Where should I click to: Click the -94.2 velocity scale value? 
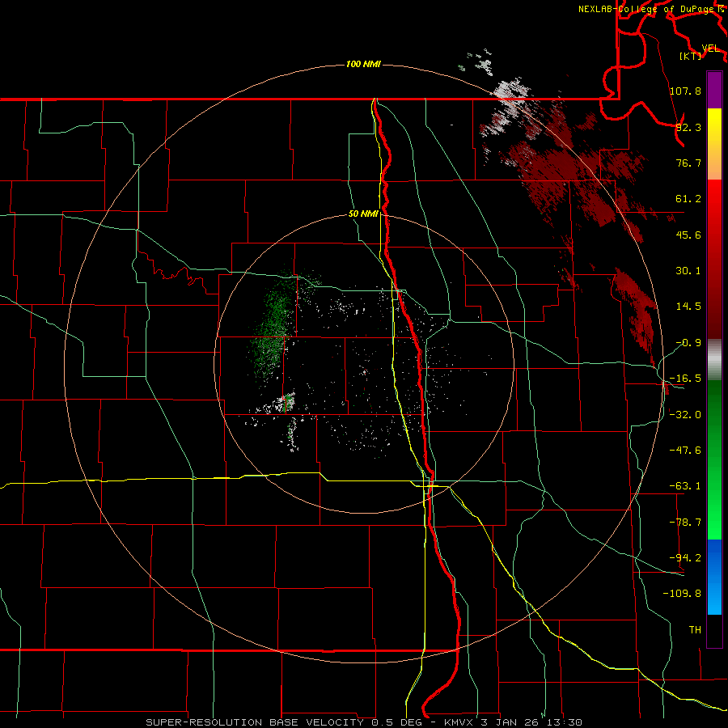(685, 557)
